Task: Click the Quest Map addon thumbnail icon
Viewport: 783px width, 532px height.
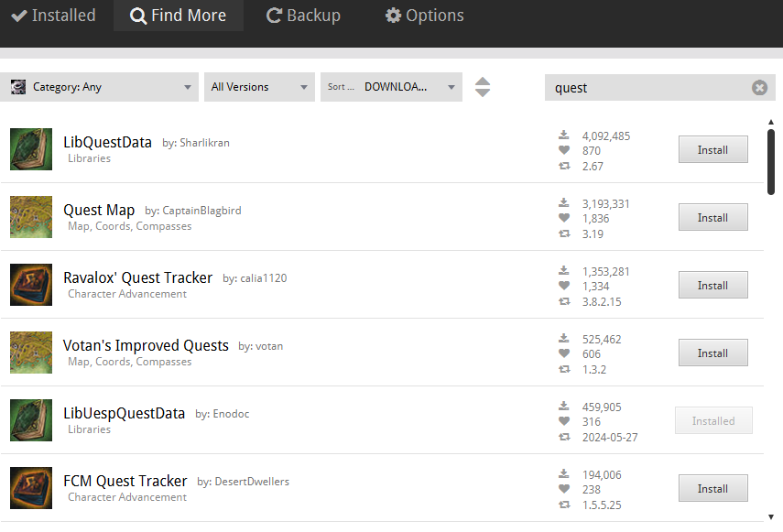Action: (31, 217)
